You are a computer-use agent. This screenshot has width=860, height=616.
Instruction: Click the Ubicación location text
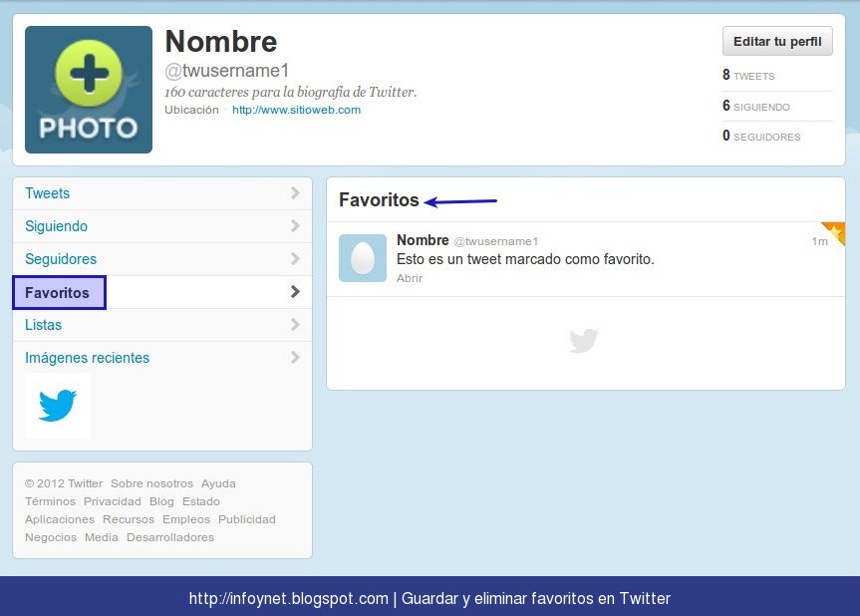pyautogui.click(x=191, y=110)
